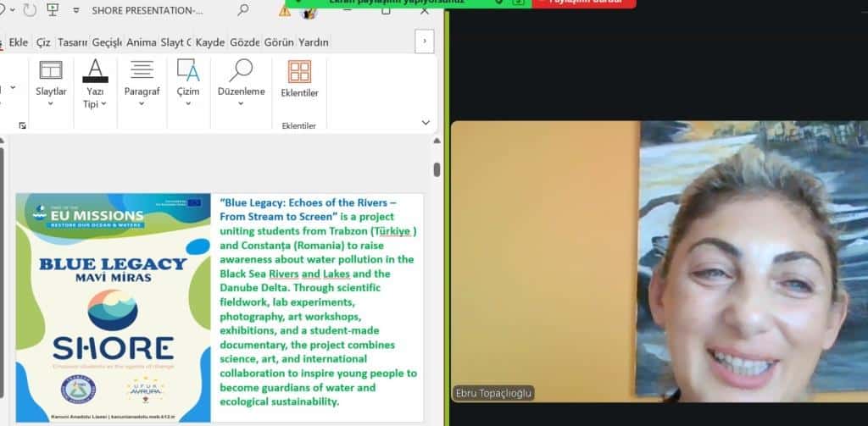Click the Slaytlar layout icon
Viewport: 868px width, 426px height.
click(51, 70)
